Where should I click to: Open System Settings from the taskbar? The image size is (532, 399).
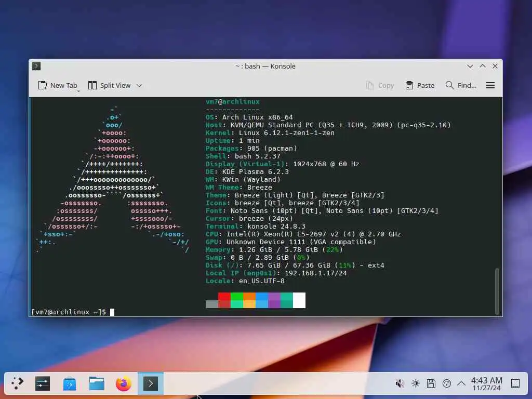43,383
